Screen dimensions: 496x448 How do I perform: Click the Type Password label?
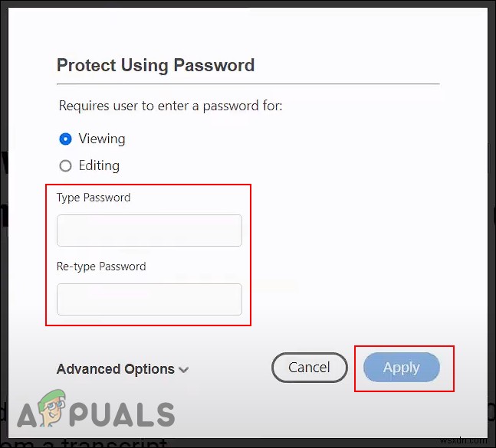(x=94, y=198)
